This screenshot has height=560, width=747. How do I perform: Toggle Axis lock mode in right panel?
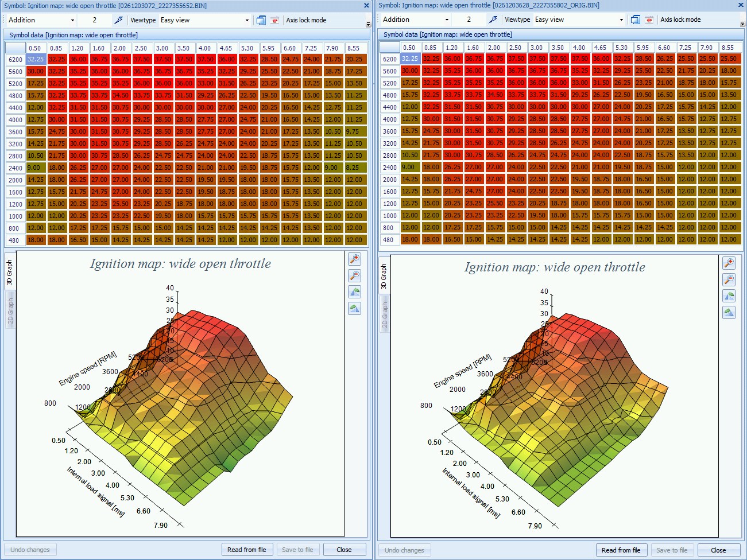[x=680, y=20]
